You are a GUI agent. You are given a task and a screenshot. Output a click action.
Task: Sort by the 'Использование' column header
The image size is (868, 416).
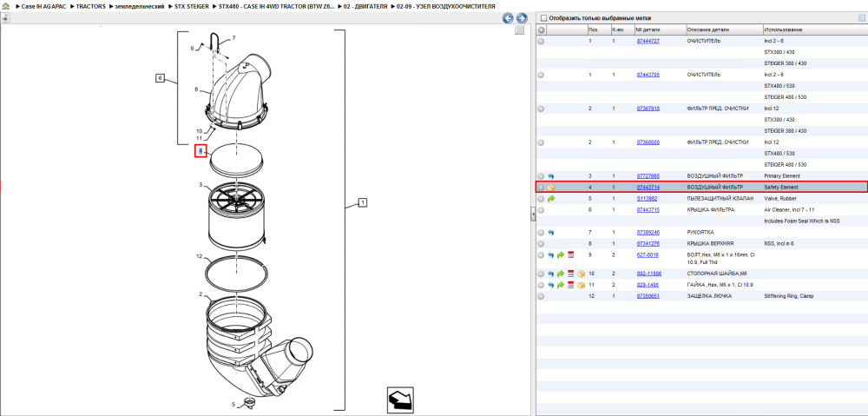(x=814, y=30)
